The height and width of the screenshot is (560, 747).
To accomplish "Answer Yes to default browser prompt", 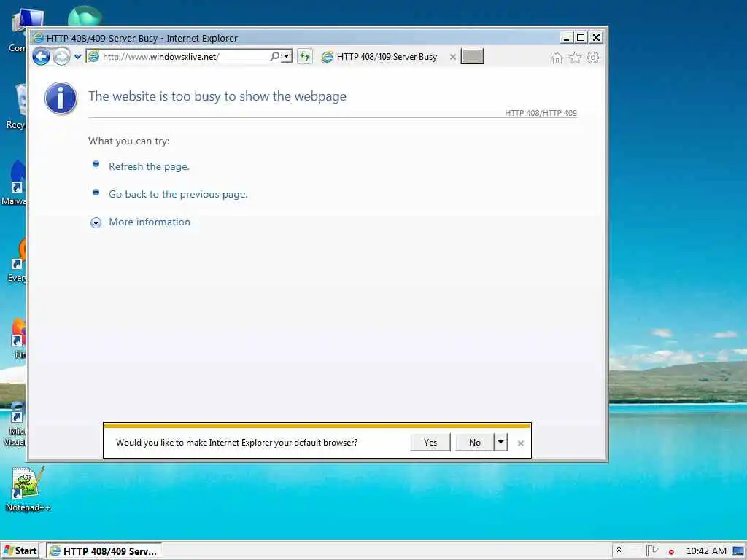I will (x=430, y=443).
